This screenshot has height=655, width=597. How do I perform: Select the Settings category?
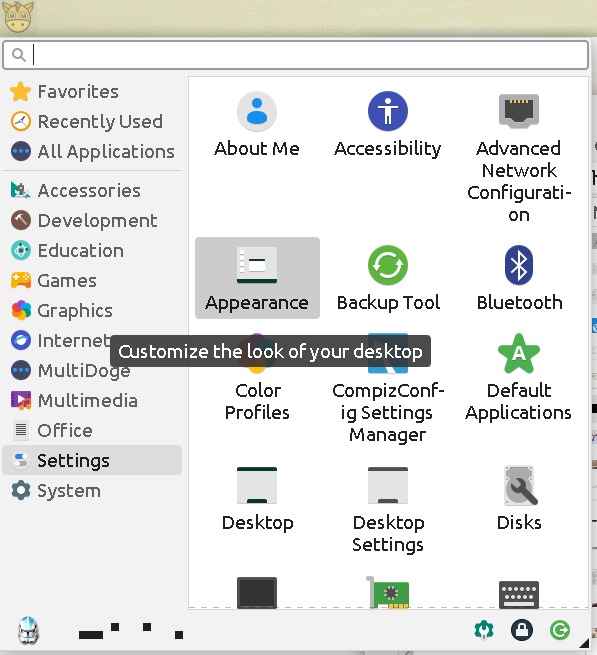92,460
